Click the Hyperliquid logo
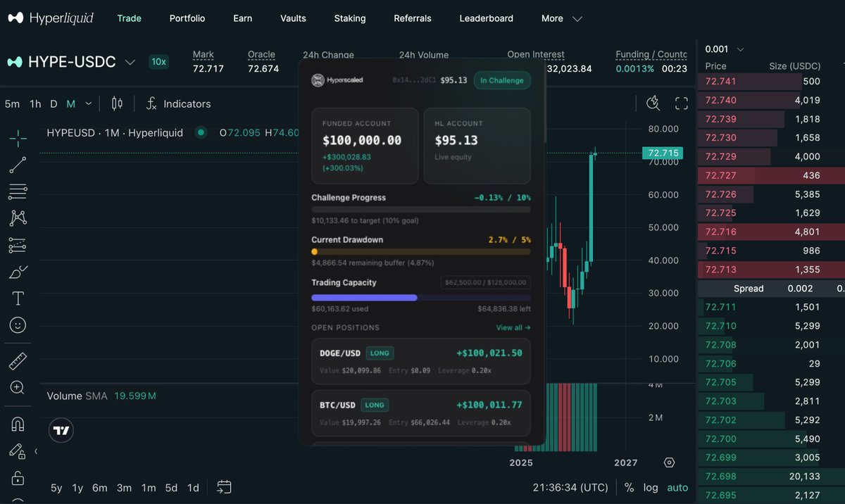 pyautogui.click(x=51, y=18)
